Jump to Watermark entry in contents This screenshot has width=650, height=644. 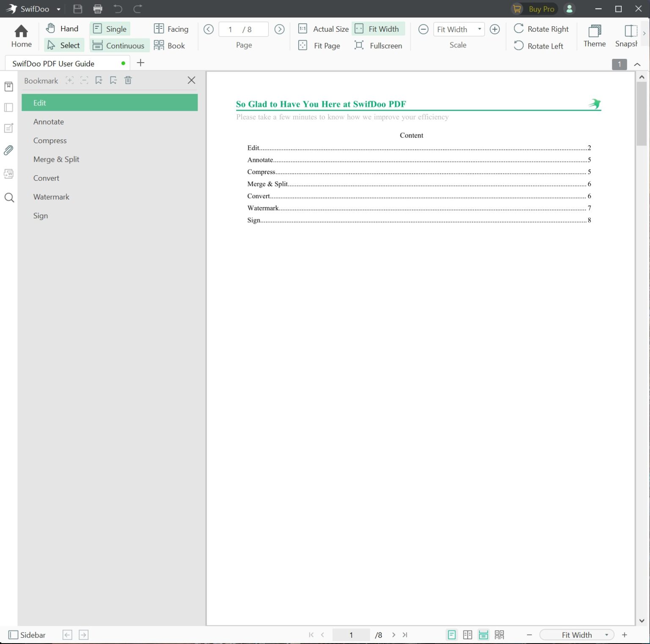coord(419,208)
